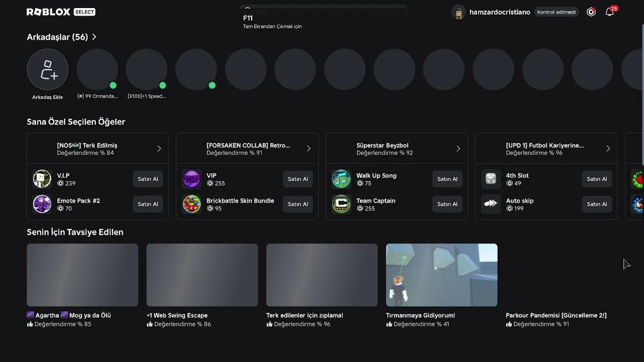Click the Parkour Pandemisi [Güncelleme 2!] title
Screen dimensions: 644x362
pyautogui.click(x=556, y=315)
